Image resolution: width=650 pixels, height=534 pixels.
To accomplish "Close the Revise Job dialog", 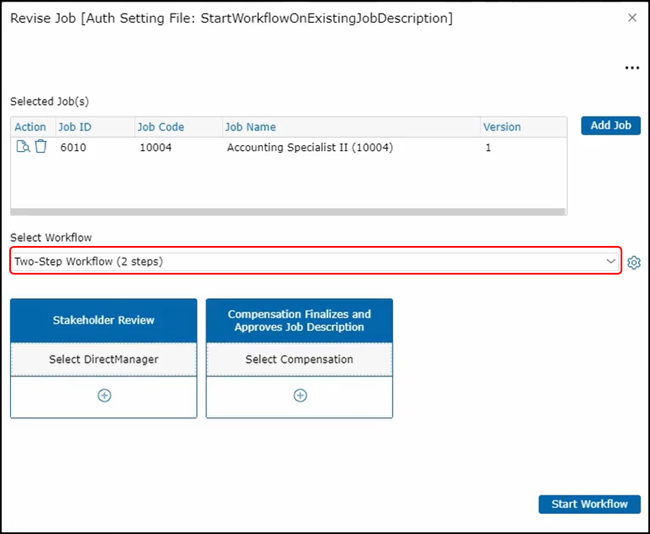I will (632, 18).
